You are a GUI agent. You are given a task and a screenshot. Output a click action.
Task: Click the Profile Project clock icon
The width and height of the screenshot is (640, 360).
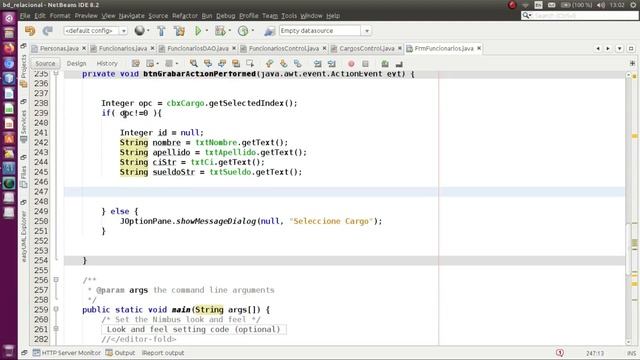[243, 31]
